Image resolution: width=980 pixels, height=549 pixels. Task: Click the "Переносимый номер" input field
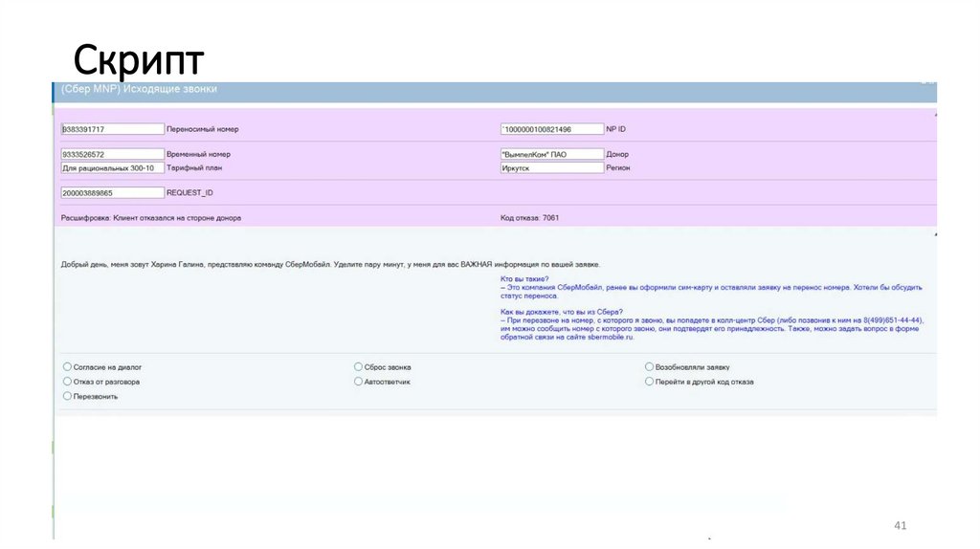point(113,129)
